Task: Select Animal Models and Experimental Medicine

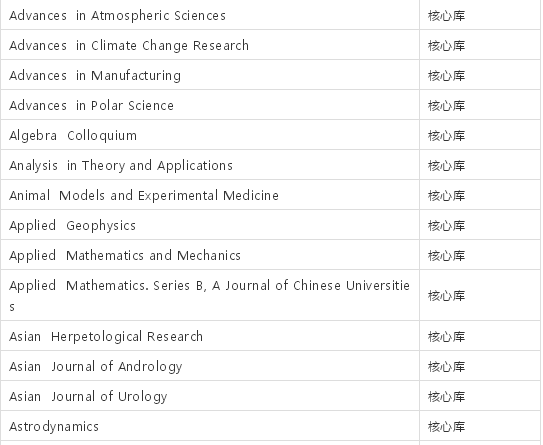Action: (x=144, y=196)
